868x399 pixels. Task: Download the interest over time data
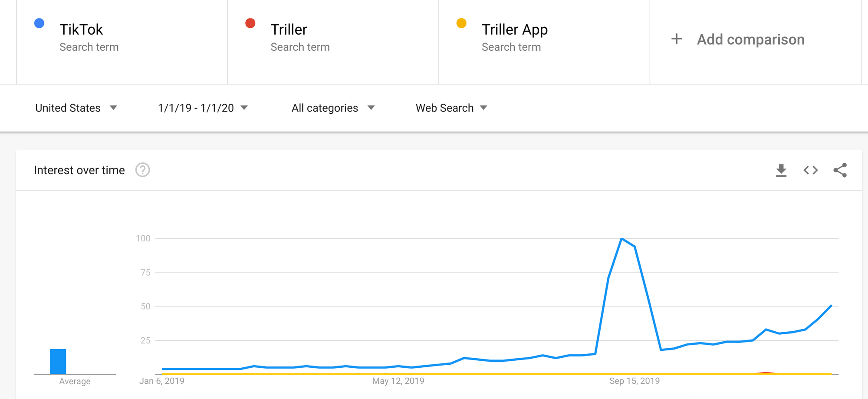pyautogui.click(x=781, y=170)
